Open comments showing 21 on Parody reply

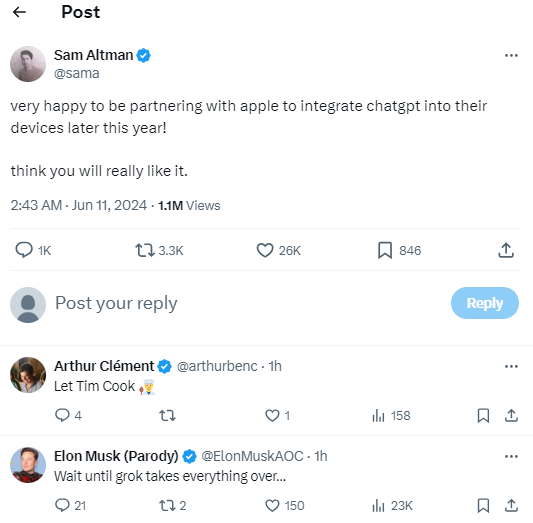(x=70, y=505)
